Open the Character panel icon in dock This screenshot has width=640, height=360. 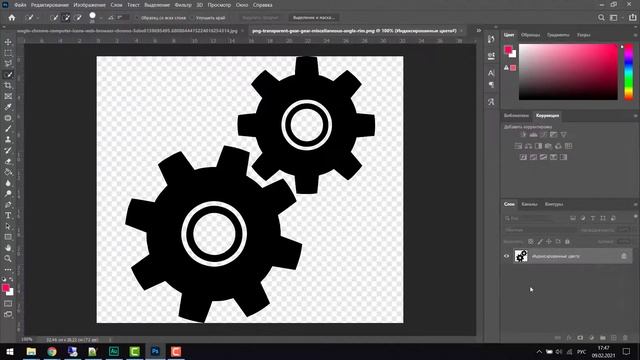[x=491, y=73]
